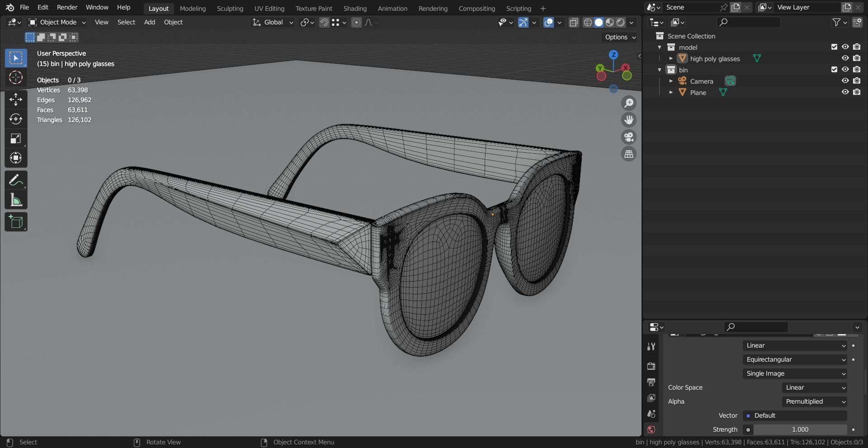
Task: Toggle proportional editing
Action: click(356, 22)
